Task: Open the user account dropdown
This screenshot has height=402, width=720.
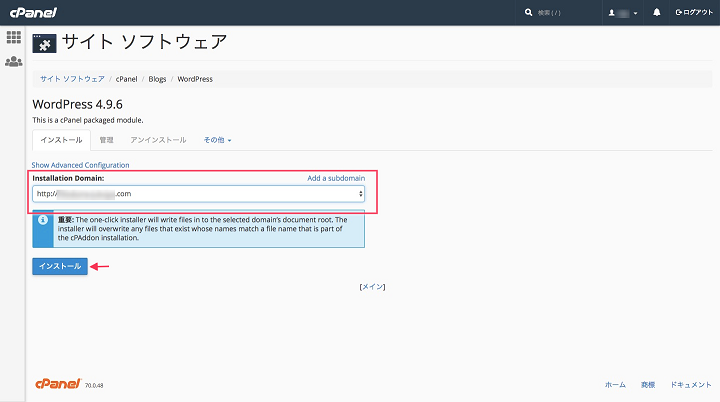Action: 623,13
